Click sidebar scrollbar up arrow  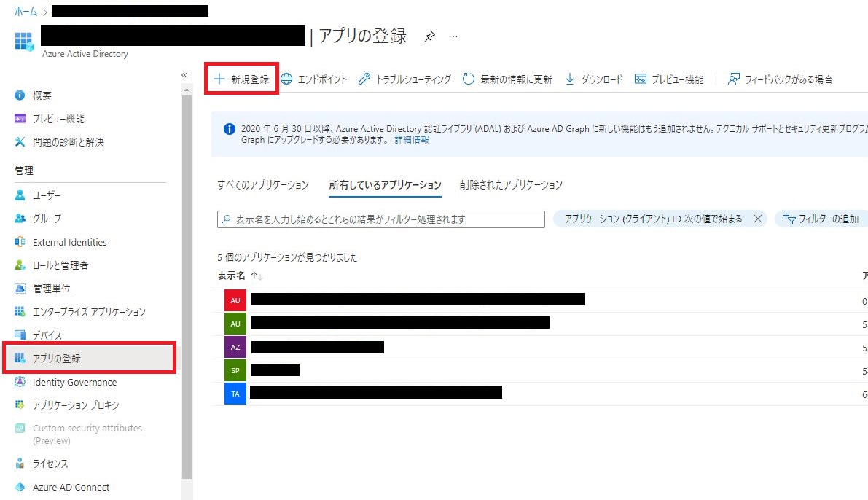[187, 90]
